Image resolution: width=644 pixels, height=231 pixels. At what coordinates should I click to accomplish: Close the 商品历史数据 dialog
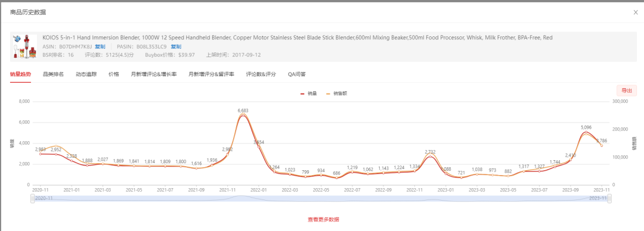click(636, 13)
